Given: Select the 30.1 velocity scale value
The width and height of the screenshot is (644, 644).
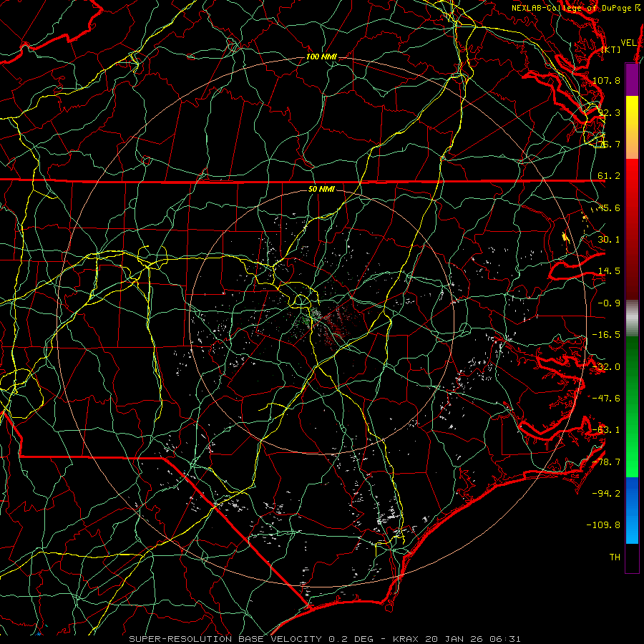Looking at the screenshot, I should tap(609, 240).
